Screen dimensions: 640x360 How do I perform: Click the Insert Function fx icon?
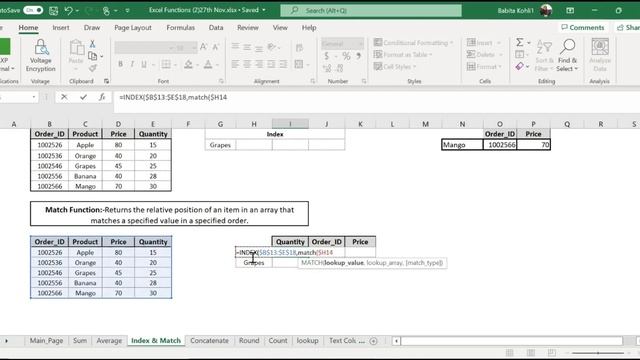pyautogui.click(x=102, y=97)
